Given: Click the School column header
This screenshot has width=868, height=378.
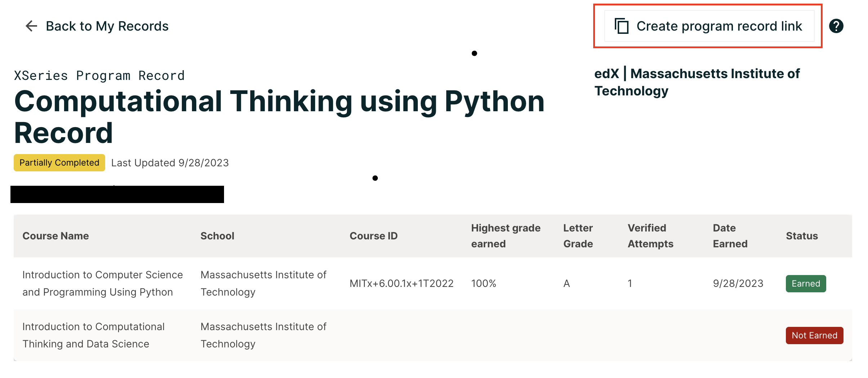Looking at the screenshot, I should click(217, 236).
